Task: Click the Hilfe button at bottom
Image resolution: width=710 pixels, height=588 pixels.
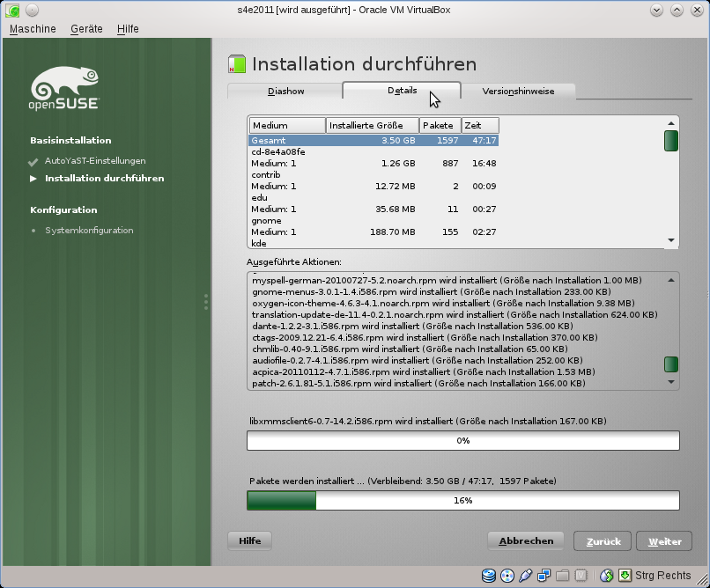Action: click(x=249, y=541)
